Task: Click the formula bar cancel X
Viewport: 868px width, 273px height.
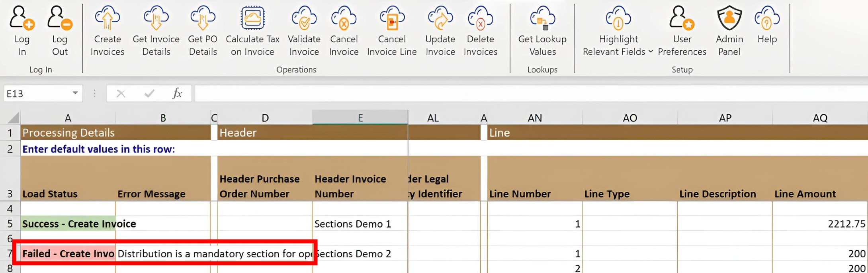Action: coord(121,94)
